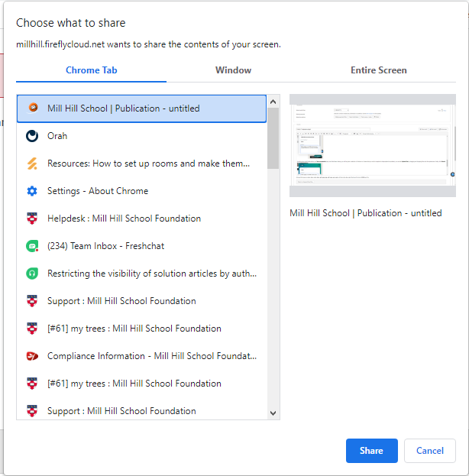Click the blue Share button
This screenshot has width=469, height=476.
pyautogui.click(x=371, y=451)
